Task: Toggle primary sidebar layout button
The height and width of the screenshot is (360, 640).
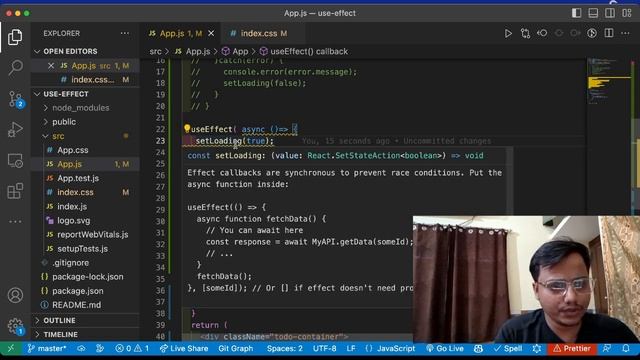Action: 576,13
